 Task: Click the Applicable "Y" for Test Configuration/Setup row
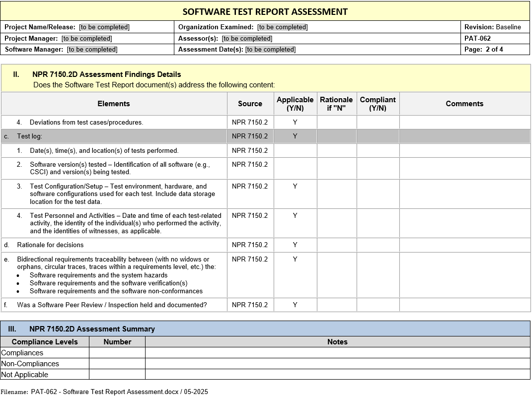click(295, 187)
